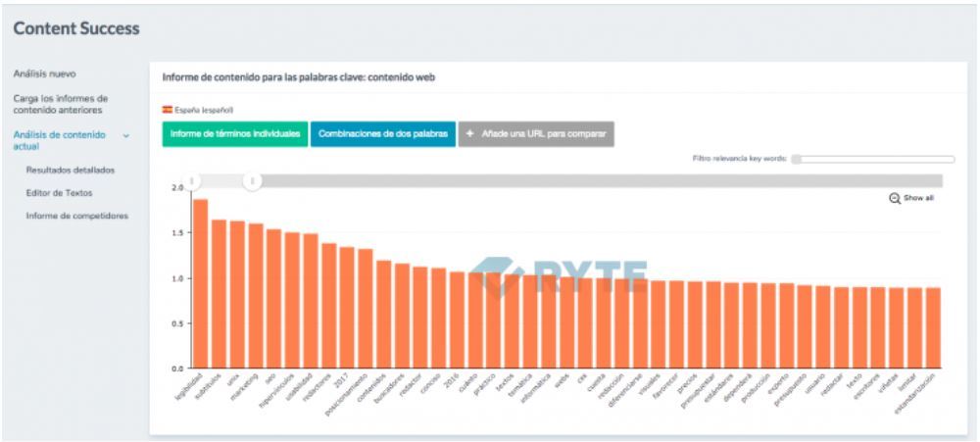This screenshot has width=980, height=442.
Task: Click the viñetas bar
Action: (x=897, y=327)
